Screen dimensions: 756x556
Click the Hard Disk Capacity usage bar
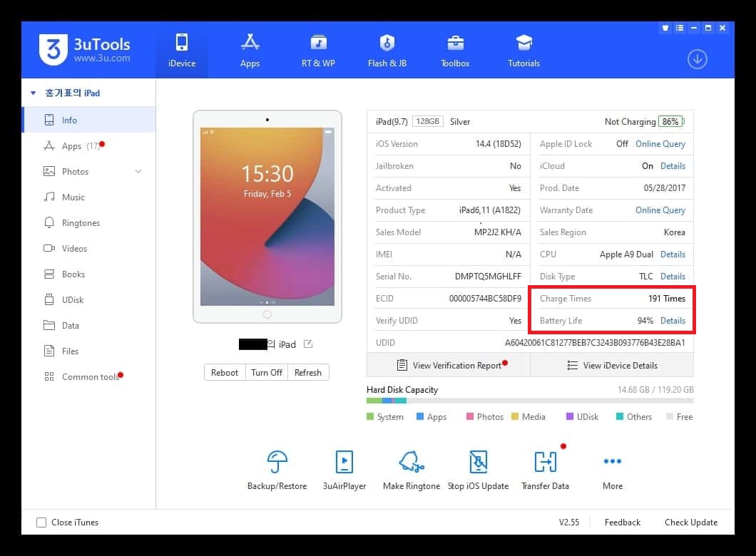(x=529, y=401)
